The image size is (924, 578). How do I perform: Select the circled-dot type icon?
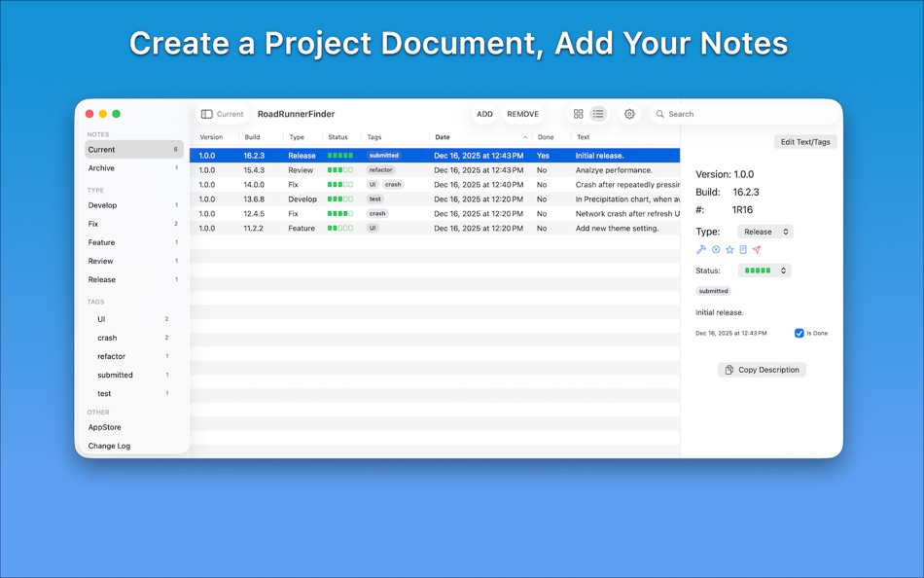pos(716,249)
